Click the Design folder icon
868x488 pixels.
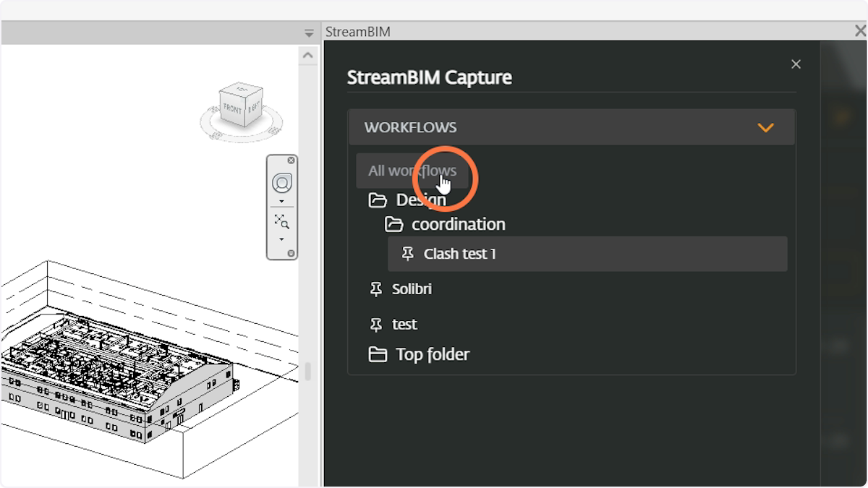[x=378, y=200]
